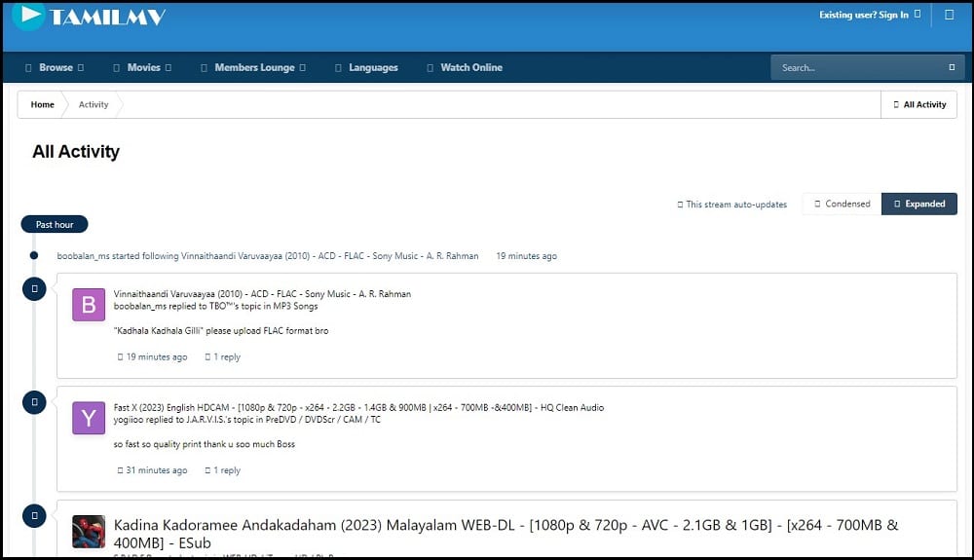This screenshot has height=560, width=974.
Task: Open the Browse menu
Action: pyautogui.click(x=56, y=67)
